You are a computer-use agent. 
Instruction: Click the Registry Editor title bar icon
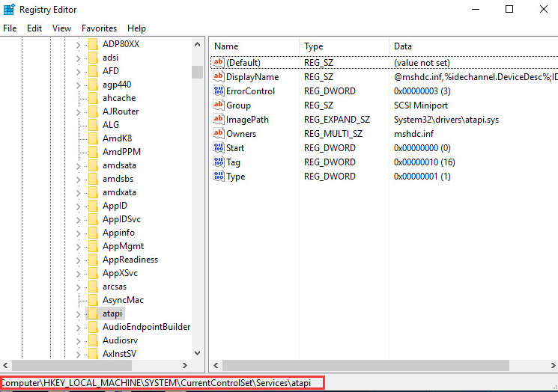click(x=9, y=10)
